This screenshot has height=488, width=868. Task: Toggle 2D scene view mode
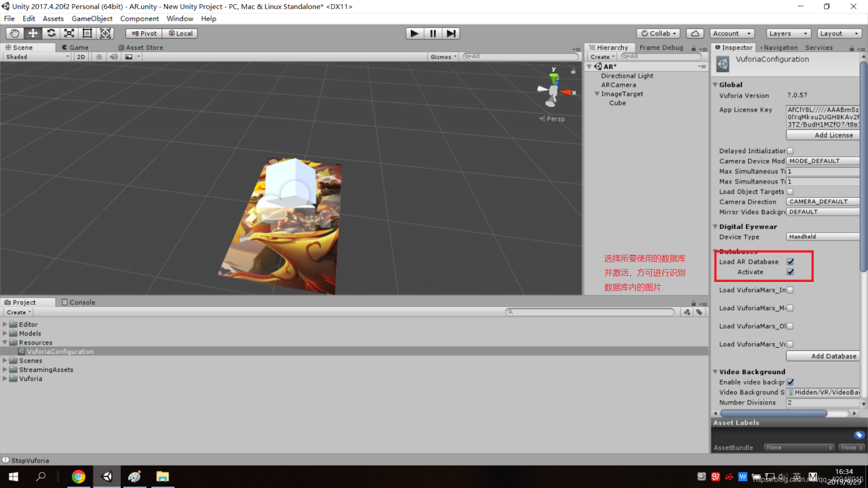click(x=81, y=57)
